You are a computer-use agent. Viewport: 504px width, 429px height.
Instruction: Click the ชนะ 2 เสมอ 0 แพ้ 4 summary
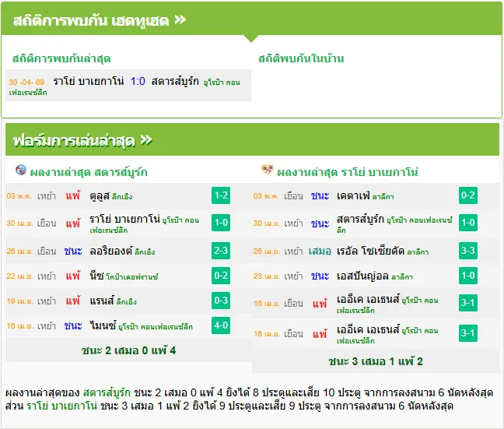128,350
